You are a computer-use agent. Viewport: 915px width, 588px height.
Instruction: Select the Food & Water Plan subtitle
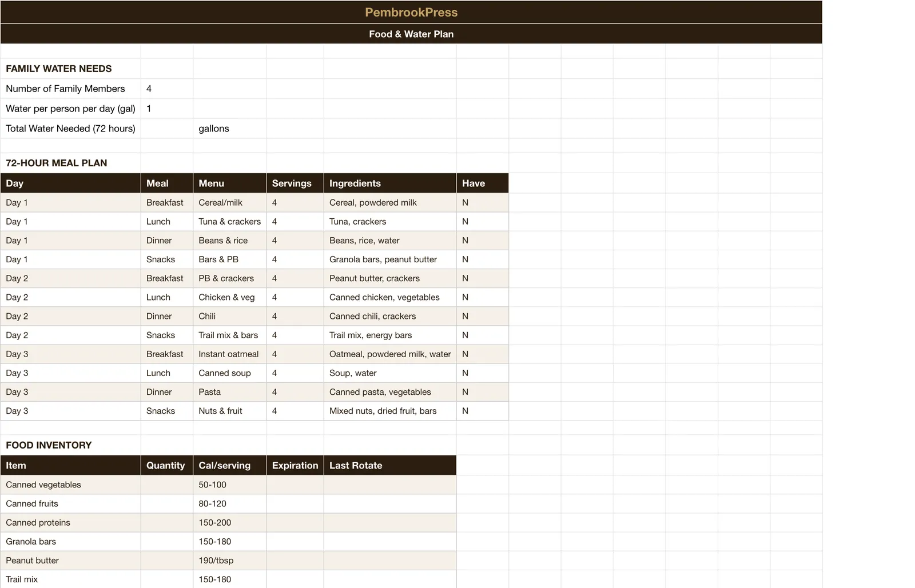tap(411, 34)
